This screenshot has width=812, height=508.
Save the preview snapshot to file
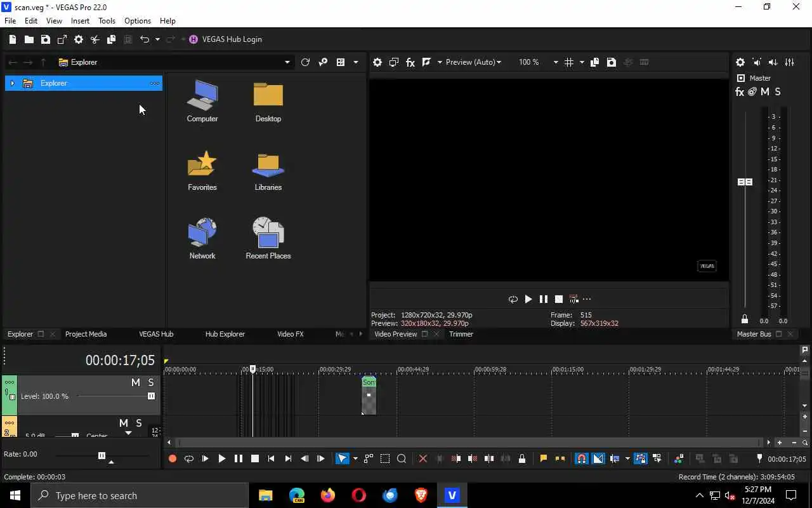tap(611, 62)
